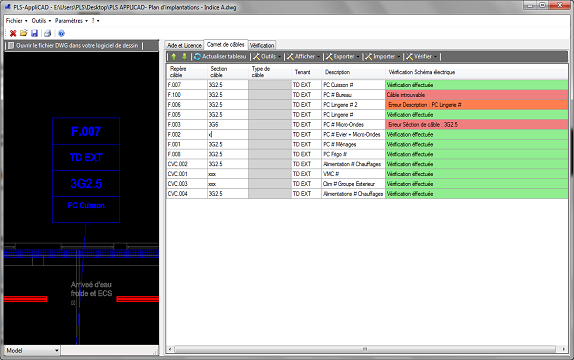Viewport: 574px width, 360px height.
Task: Click Vérification Schéma électrique column header
Action: 476,72
